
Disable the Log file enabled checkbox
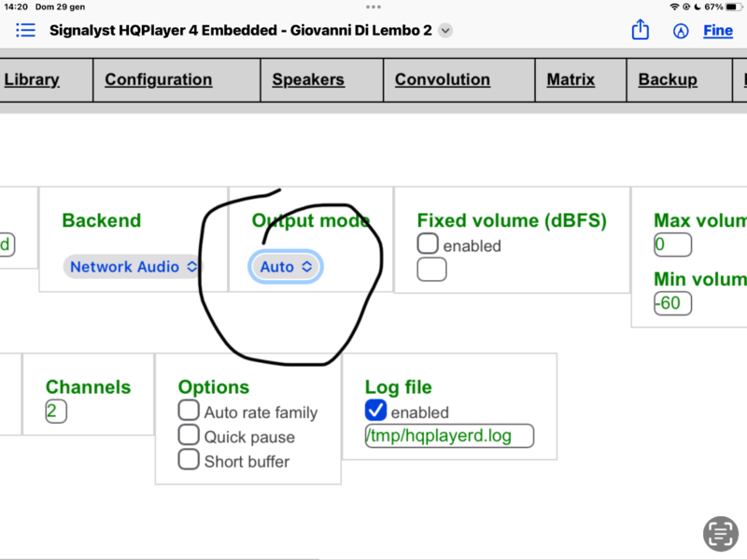tap(376, 412)
